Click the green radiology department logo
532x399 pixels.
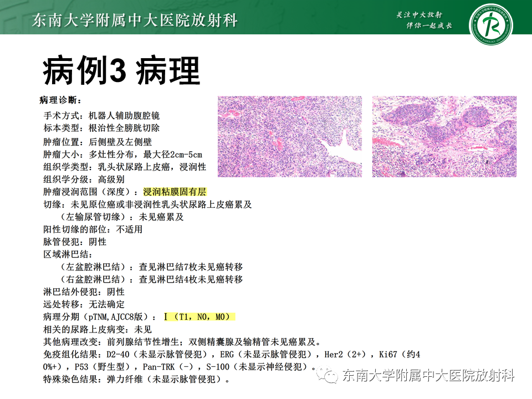(x=491, y=24)
